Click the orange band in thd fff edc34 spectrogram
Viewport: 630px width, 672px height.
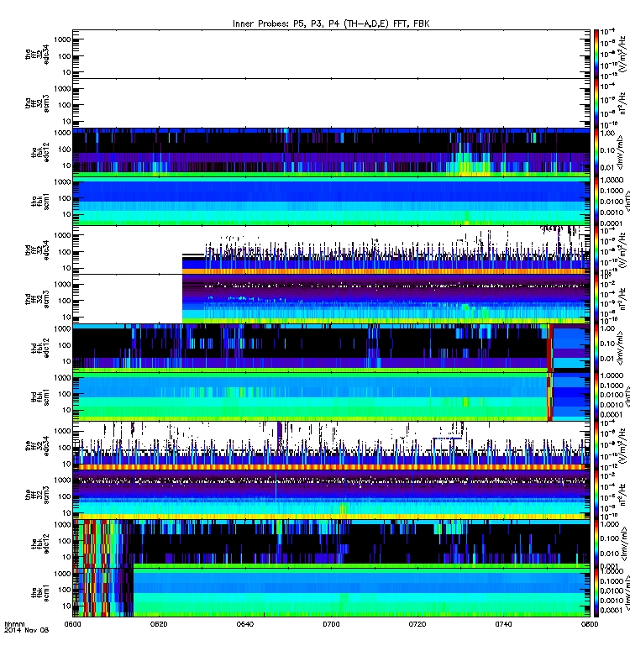click(x=386, y=271)
